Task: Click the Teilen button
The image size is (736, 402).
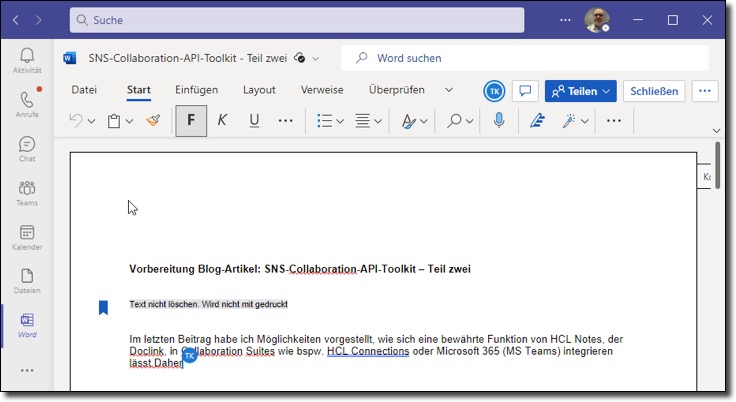Action: 581,91
